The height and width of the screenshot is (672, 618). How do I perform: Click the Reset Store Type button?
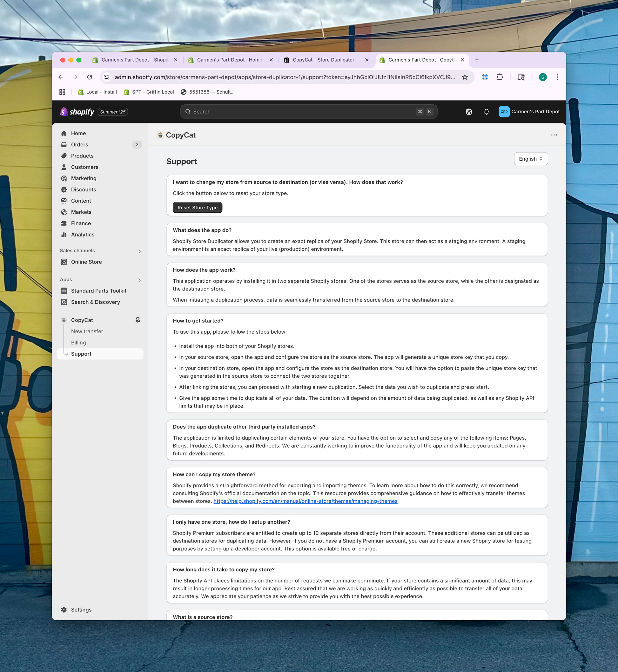(197, 208)
